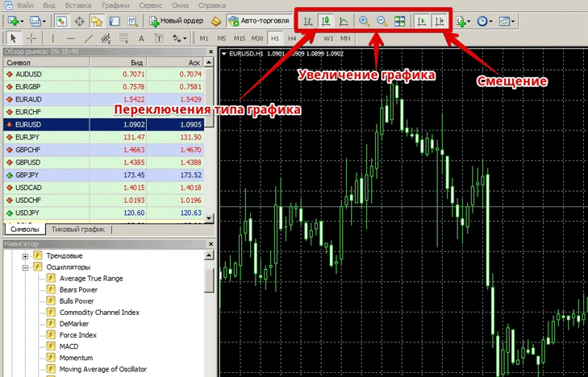Select the crosshair cursor tool

click(x=31, y=38)
